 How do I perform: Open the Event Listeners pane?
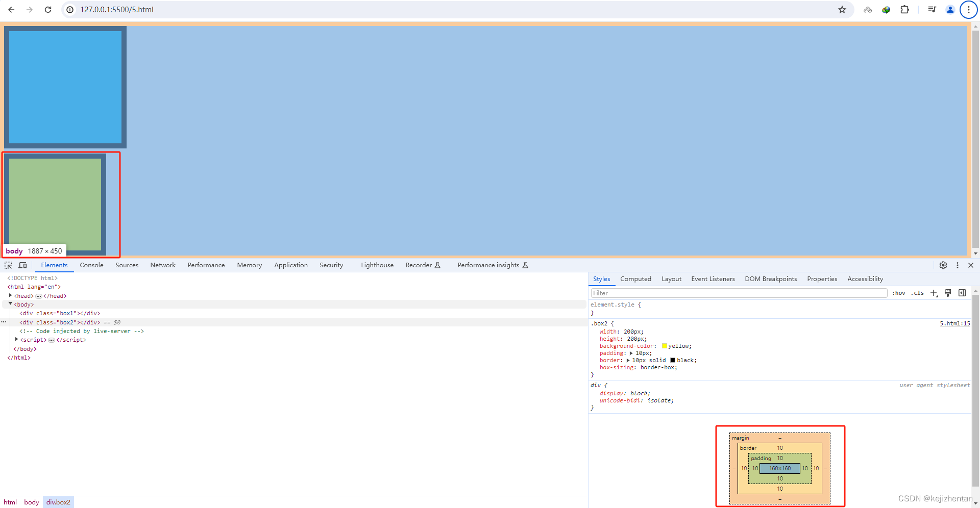point(713,279)
